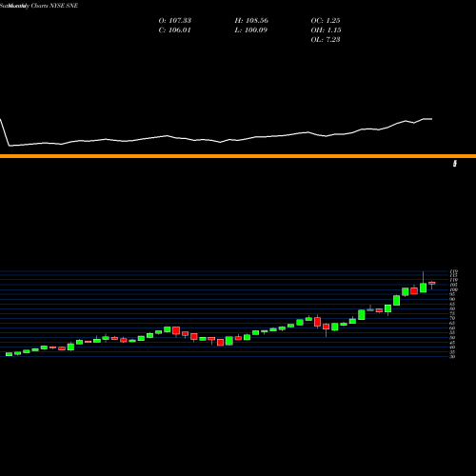The height and width of the screenshot is (476, 476).
Task: Click the high price value H: 108.56
Action: [x=251, y=21]
